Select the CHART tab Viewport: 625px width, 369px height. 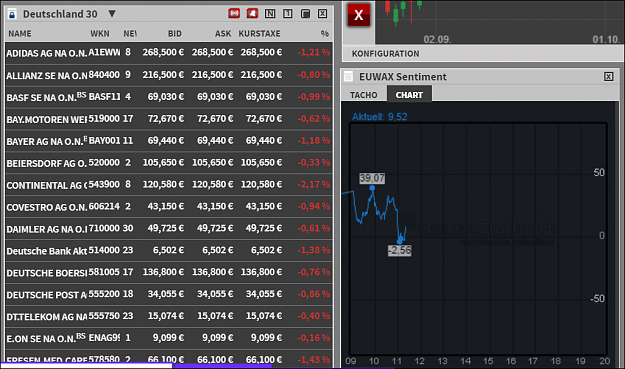(x=409, y=95)
